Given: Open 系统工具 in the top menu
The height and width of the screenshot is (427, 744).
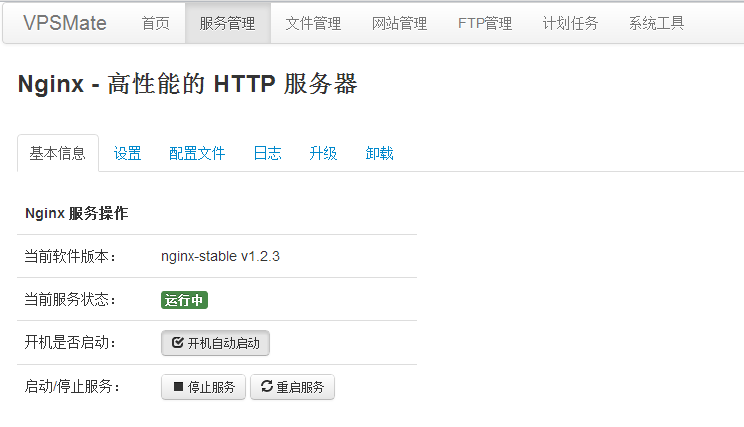Looking at the screenshot, I should 656,23.
